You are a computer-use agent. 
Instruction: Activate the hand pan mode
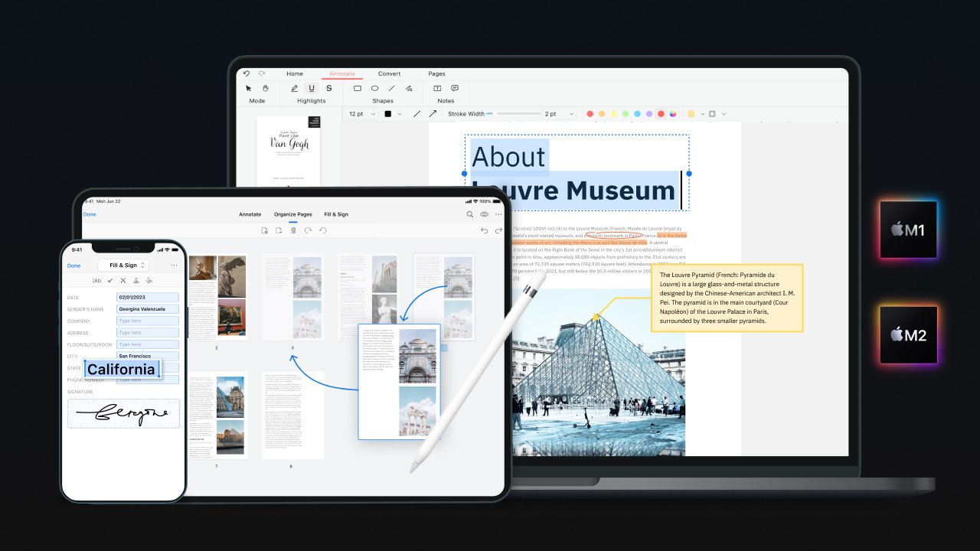click(266, 89)
